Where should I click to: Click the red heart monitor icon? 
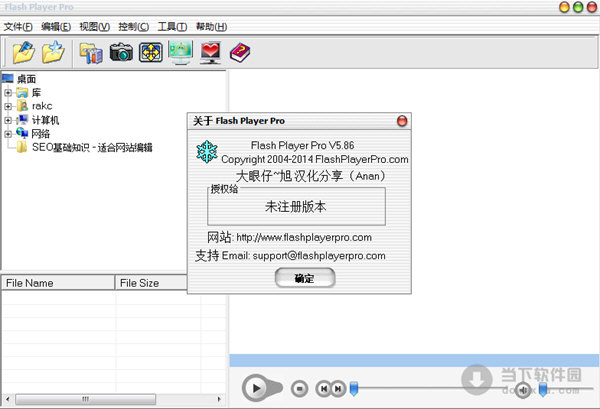pos(210,52)
